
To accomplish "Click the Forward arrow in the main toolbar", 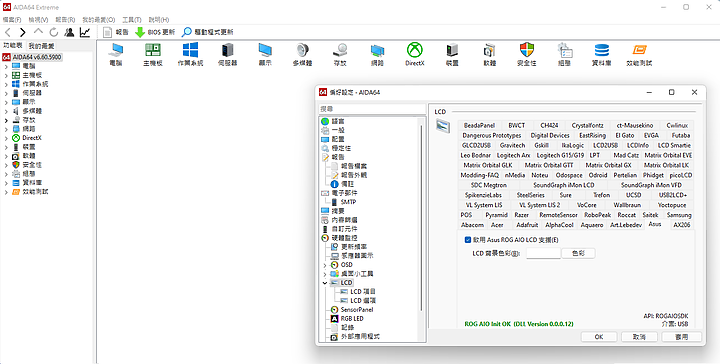I will click(22, 32).
